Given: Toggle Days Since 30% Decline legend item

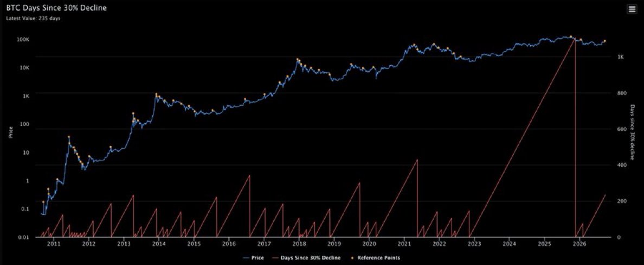Looking at the screenshot, I should 305,258.
